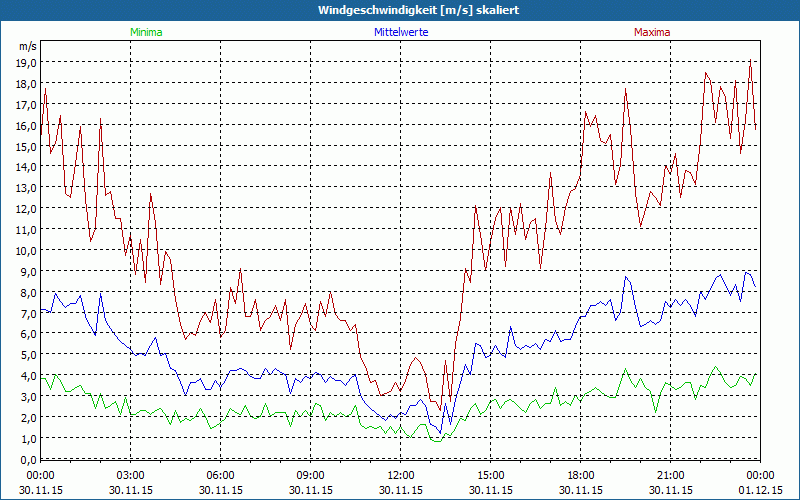
Task: Click the 12:00 time axis label
Action: click(401, 475)
